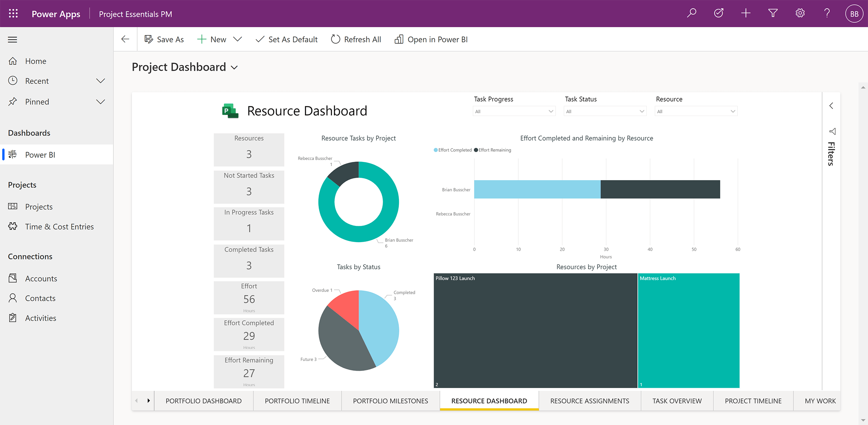Click the search magnifier icon
The width and height of the screenshot is (868, 425).
(692, 14)
